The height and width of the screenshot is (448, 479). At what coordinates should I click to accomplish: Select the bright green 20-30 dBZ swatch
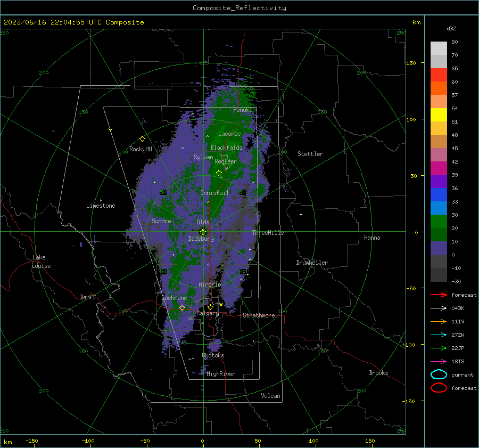point(439,222)
